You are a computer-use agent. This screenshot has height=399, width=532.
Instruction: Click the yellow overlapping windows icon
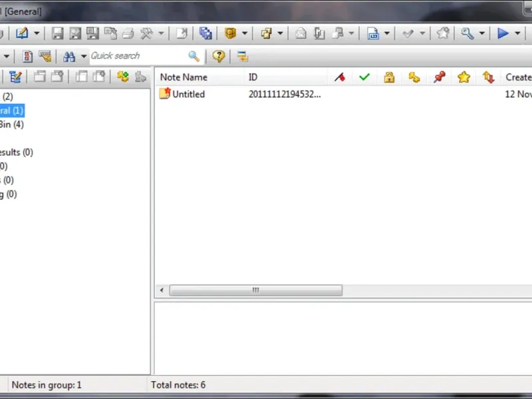(x=267, y=33)
